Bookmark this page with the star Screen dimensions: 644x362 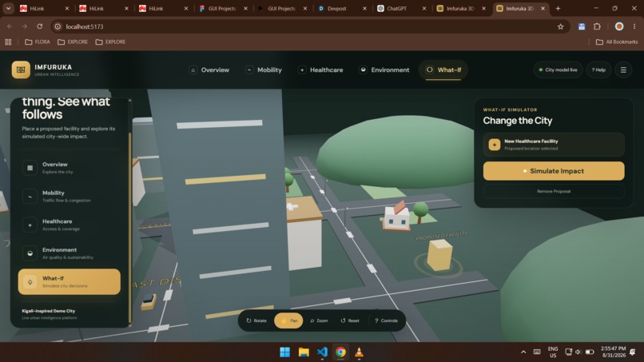tap(560, 26)
